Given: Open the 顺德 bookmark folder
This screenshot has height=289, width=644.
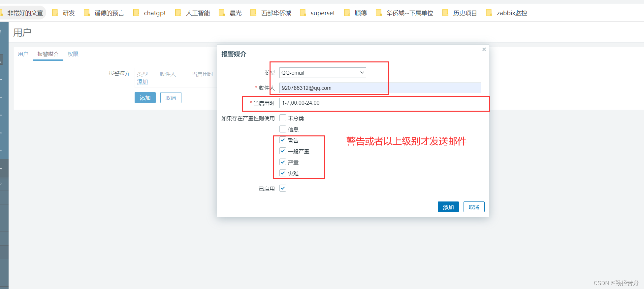Looking at the screenshot, I should tap(356, 13).
